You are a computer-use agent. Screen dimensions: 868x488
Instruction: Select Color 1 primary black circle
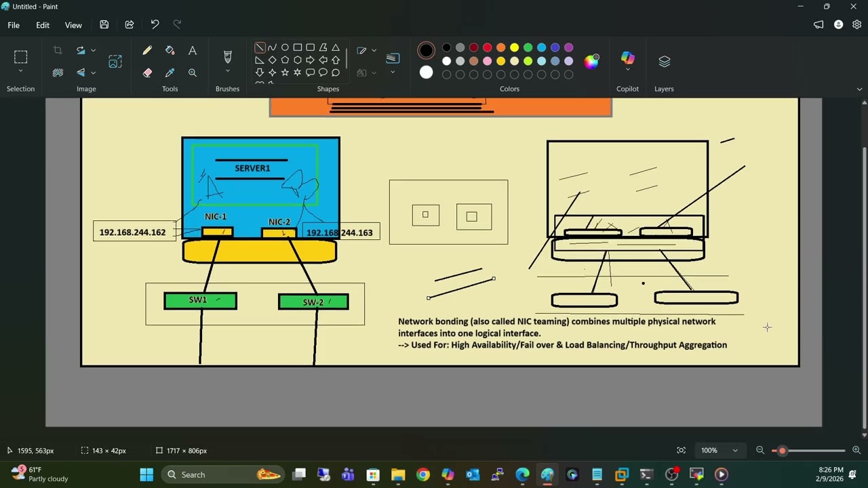click(x=426, y=50)
